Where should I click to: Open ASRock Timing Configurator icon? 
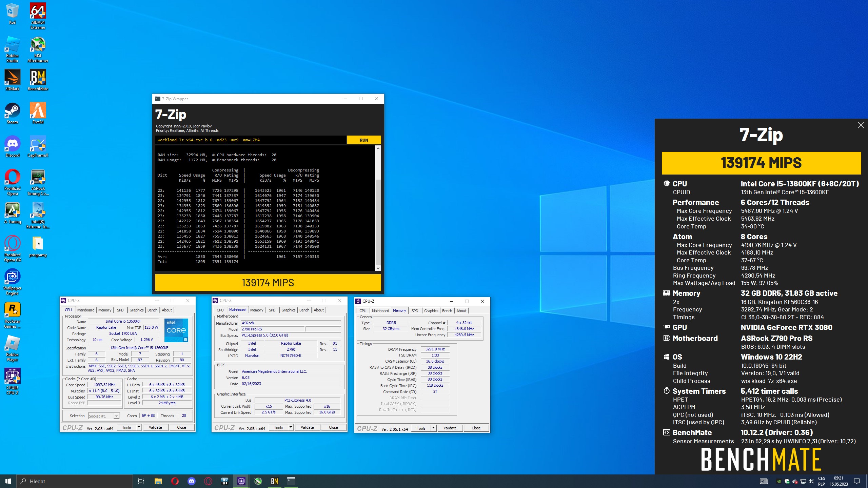click(x=38, y=182)
